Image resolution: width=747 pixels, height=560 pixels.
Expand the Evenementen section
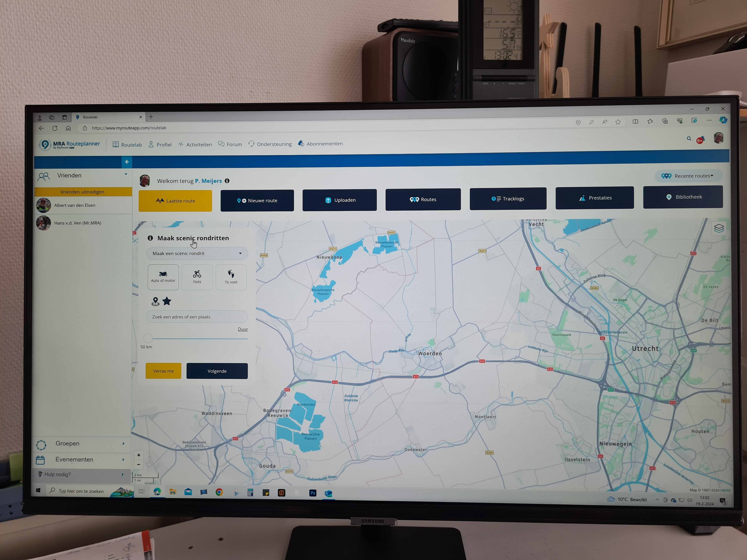click(82, 460)
